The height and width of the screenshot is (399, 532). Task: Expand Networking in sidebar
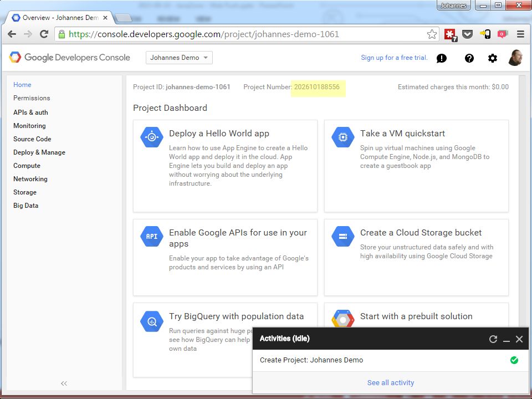pyautogui.click(x=30, y=179)
